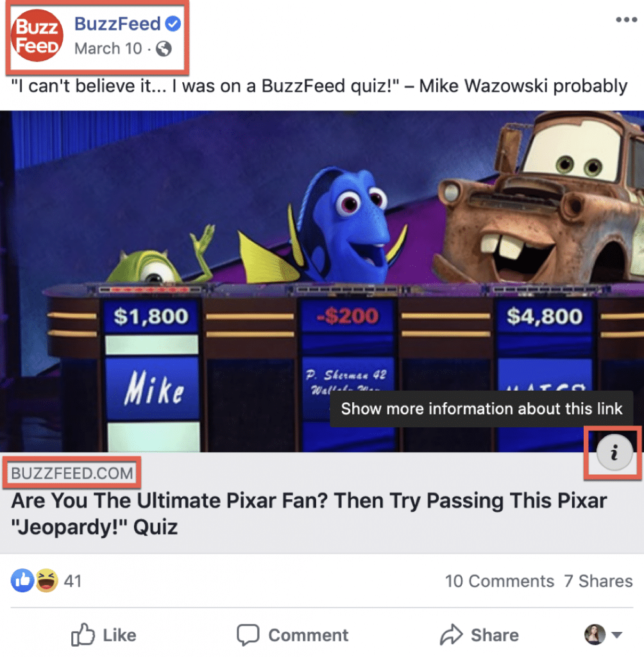Viewport: 644px width, 657px height.
Task: Click the Share arrow icon
Action: (x=452, y=635)
